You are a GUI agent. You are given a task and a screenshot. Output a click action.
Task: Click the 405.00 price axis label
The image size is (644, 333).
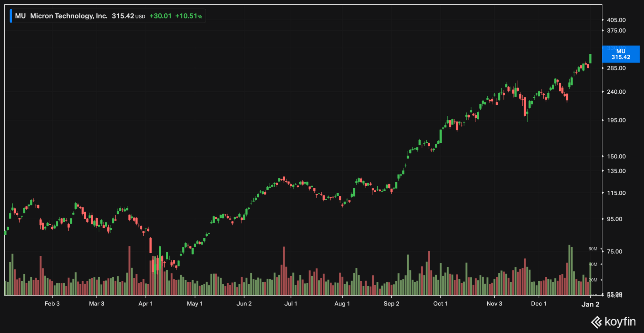(616, 20)
